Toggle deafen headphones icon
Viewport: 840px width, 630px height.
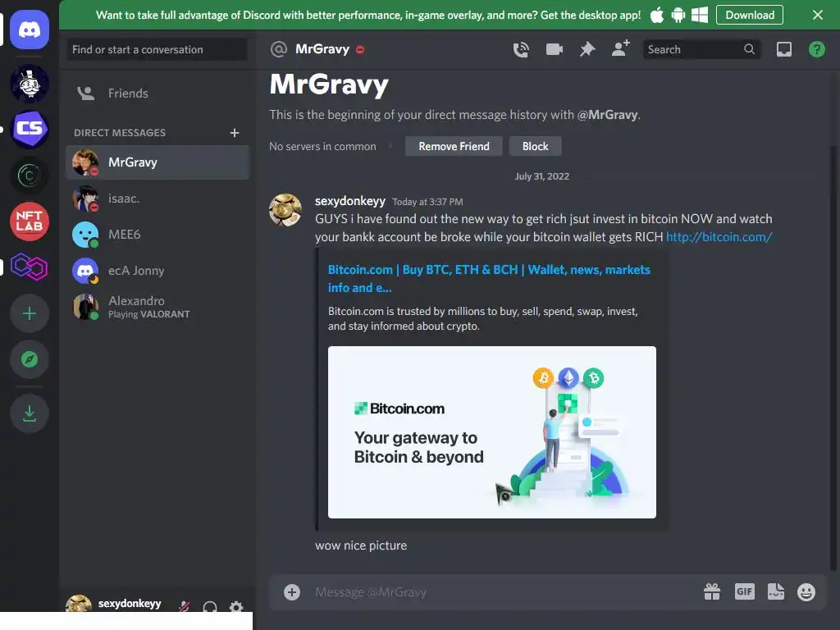[x=210, y=606]
